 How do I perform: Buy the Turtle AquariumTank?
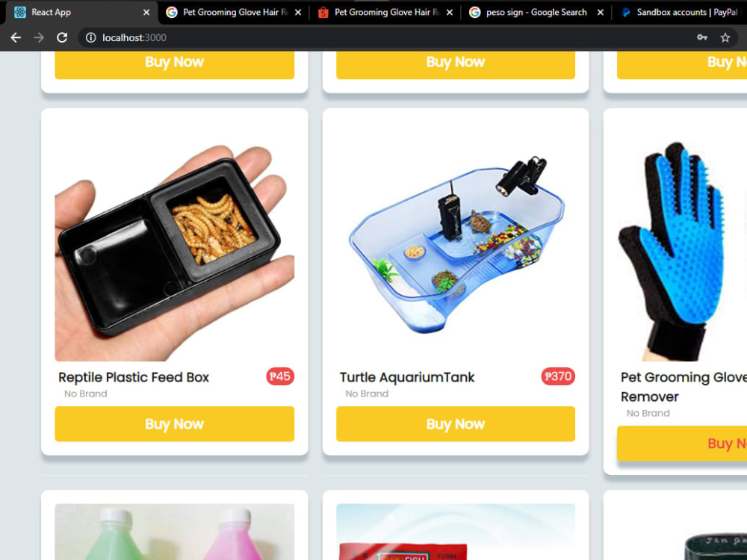456,424
